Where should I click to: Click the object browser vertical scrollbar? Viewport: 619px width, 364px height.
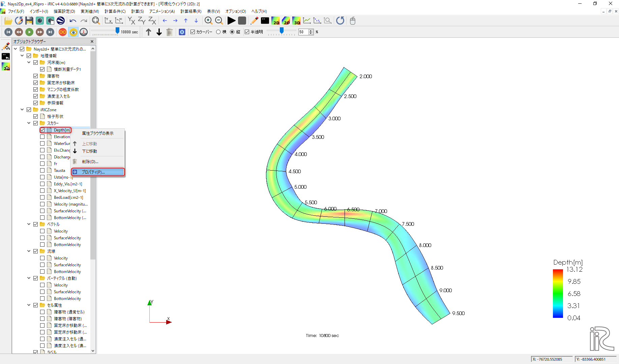[x=93, y=155]
